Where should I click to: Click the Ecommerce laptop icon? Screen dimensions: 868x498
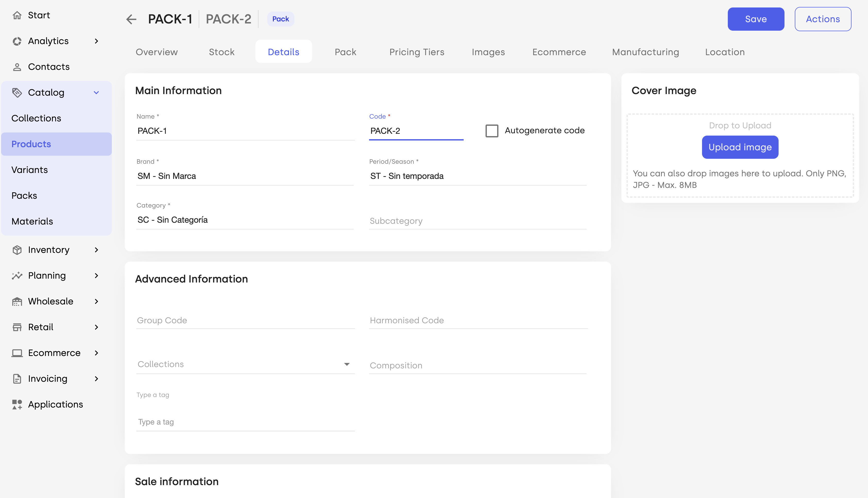(17, 353)
